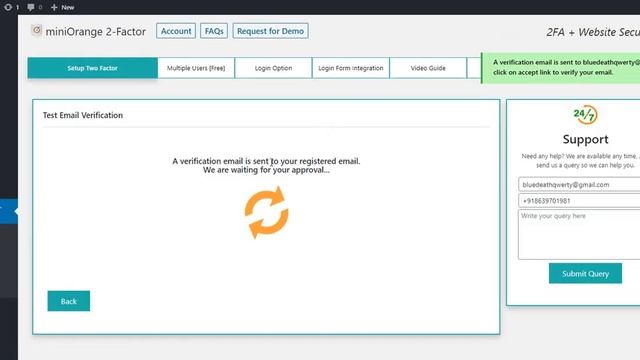The image size is (640, 360).
Task: Click the Back button
Action: 69,301
